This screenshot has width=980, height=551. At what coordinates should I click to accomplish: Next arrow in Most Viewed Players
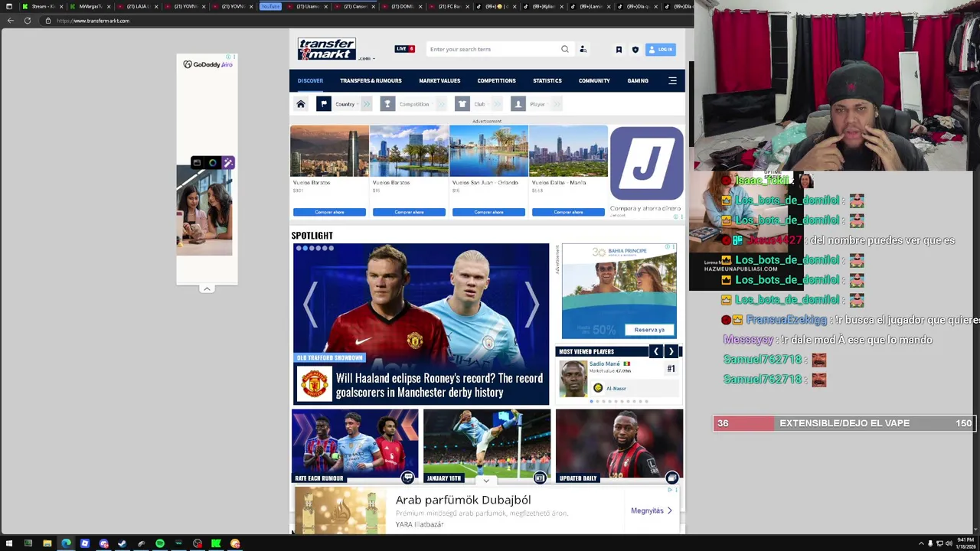pos(671,351)
